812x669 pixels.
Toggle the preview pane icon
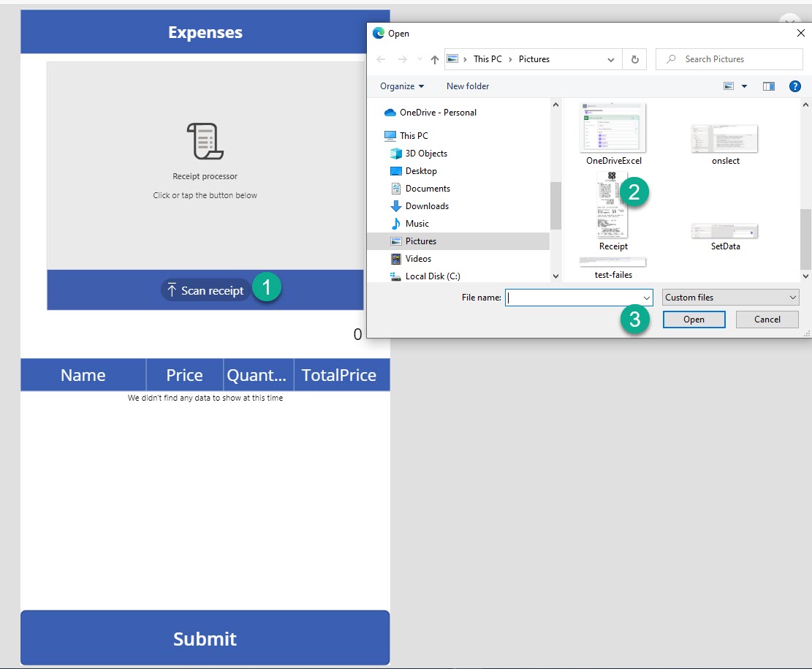(768, 86)
